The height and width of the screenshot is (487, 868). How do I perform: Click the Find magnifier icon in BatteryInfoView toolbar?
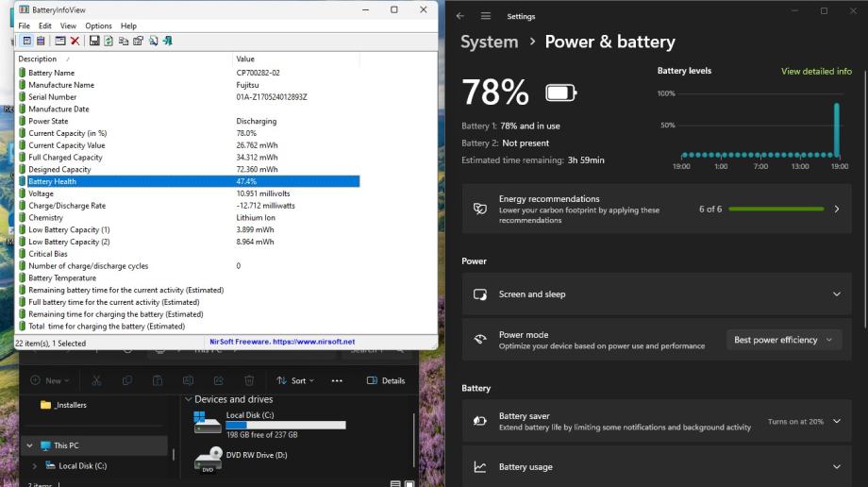(153, 41)
